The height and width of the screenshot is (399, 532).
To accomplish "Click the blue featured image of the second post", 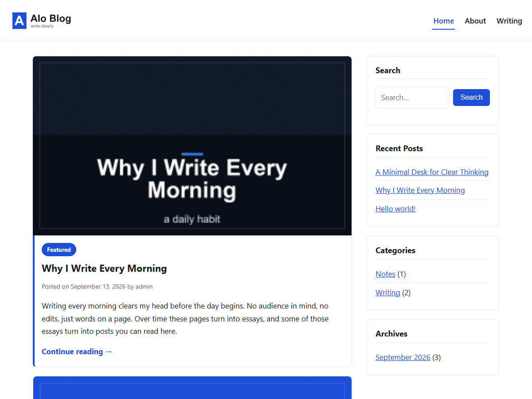I will (192, 388).
